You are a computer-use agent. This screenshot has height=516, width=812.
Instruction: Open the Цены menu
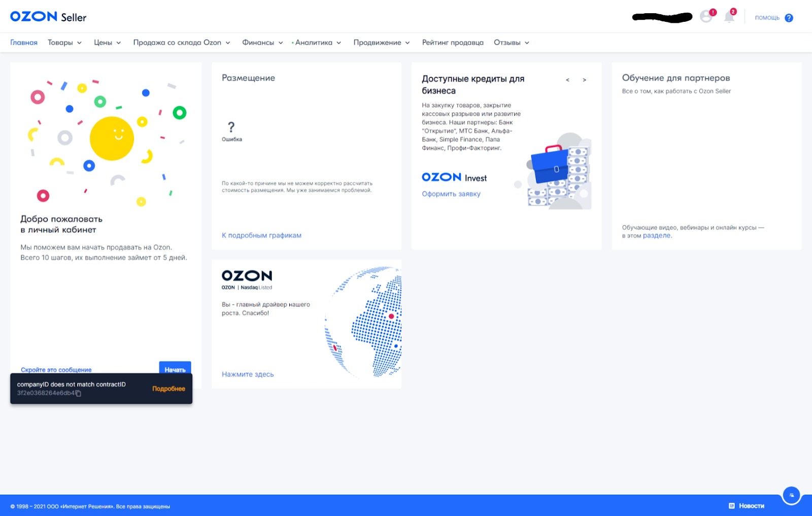pyautogui.click(x=107, y=43)
